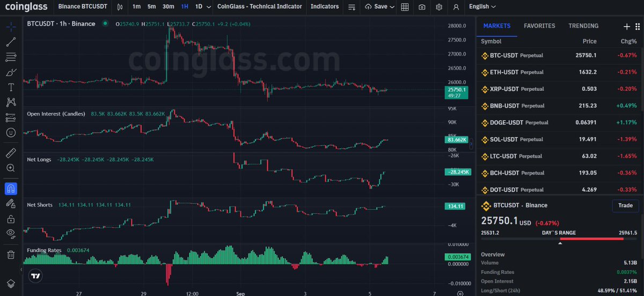Select DOT-USDT Perpetual in market list
Viewport: 644px width, 296px height.
559,190
